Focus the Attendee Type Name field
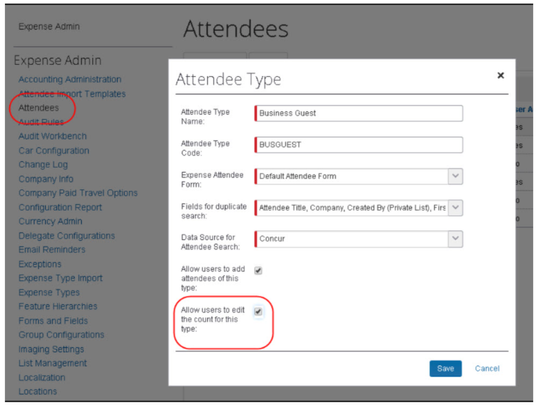Image resolution: width=536 pixels, height=405 pixels. pos(359,113)
